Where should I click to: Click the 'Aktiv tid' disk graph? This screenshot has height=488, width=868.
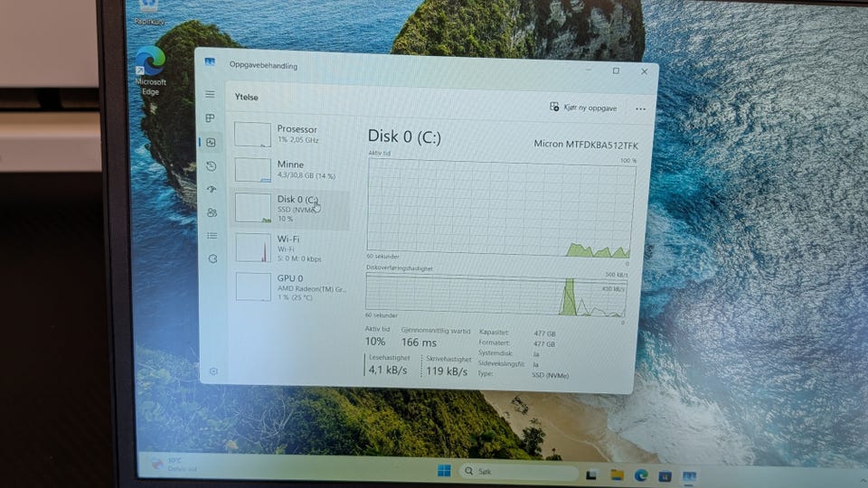(501, 208)
